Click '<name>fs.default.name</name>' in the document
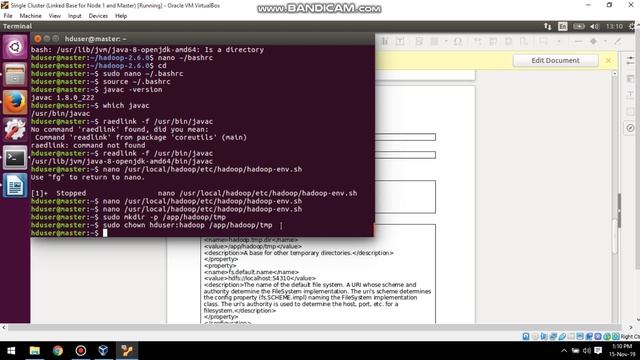Viewport: 640px width, 360px height. (251, 272)
